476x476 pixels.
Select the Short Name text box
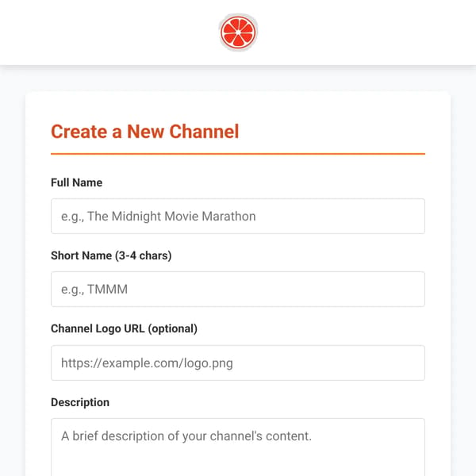click(238, 289)
